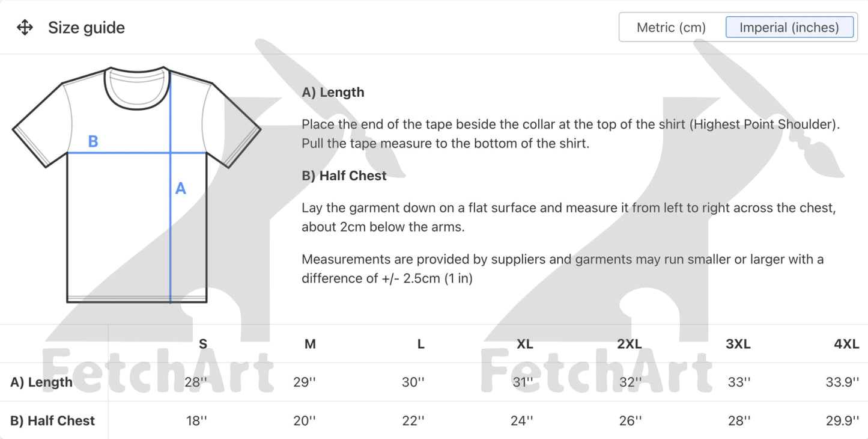Click the 22'' half chest value for L
Viewport: 868px width, 439px height.
click(413, 421)
